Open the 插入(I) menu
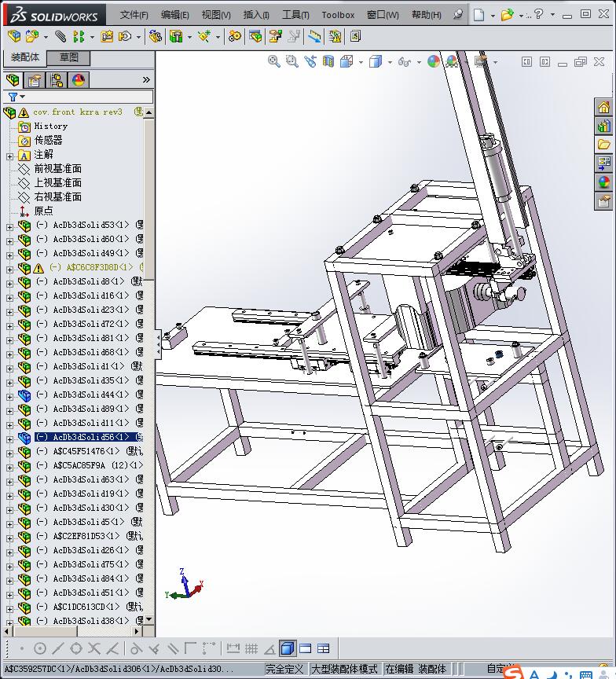 point(256,15)
